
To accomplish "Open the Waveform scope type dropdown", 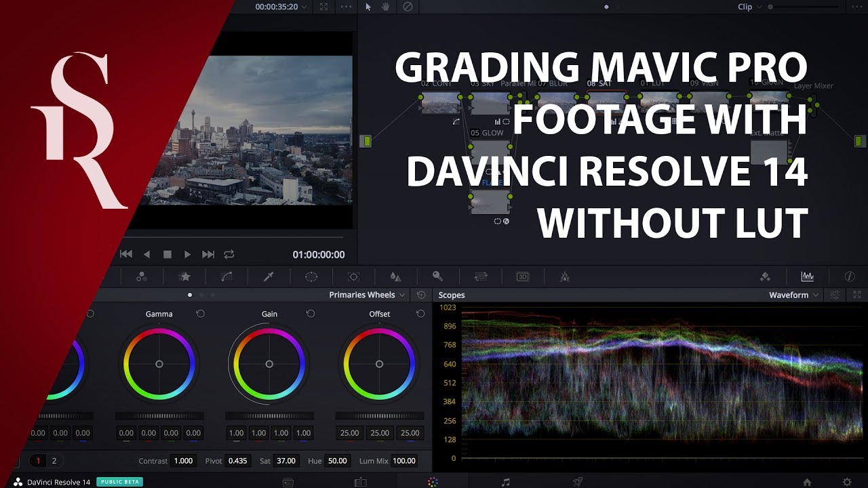I will (x=794, y=295).
